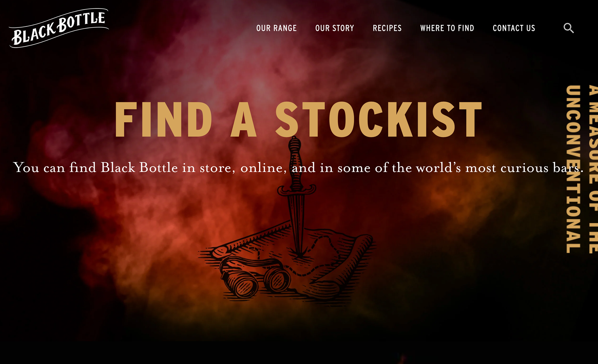The height and width of the screenshot is (364, 598).
Task: Click the Black Bottle logo
Action: click(59, 28)
